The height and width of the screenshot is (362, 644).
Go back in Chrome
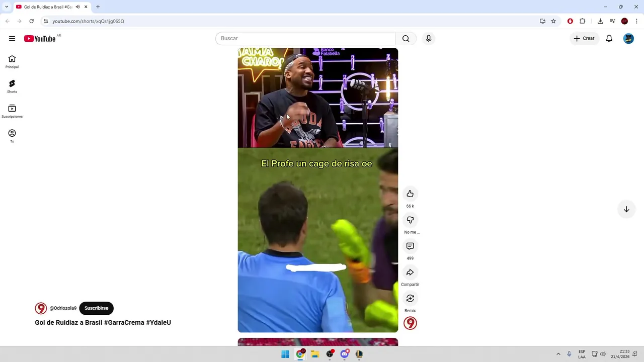point(8,21)
